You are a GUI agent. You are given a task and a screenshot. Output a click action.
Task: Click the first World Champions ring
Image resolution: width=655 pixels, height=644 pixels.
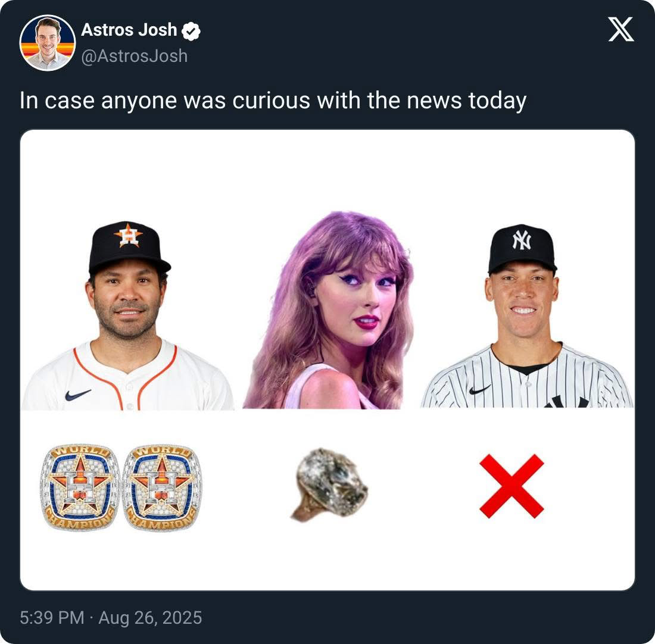(x=80, y=487)
